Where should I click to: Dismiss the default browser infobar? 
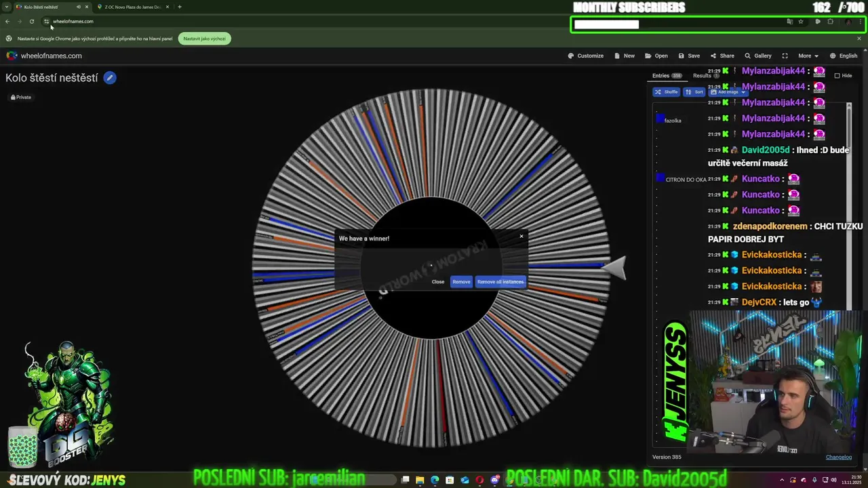point(859,39)
